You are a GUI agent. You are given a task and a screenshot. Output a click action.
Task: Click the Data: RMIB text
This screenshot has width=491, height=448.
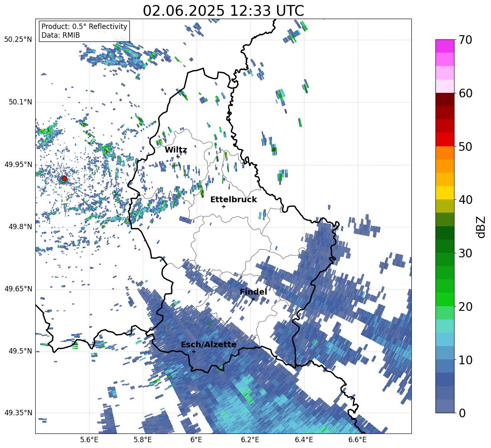pyautogui.click(x=61, y=35)
